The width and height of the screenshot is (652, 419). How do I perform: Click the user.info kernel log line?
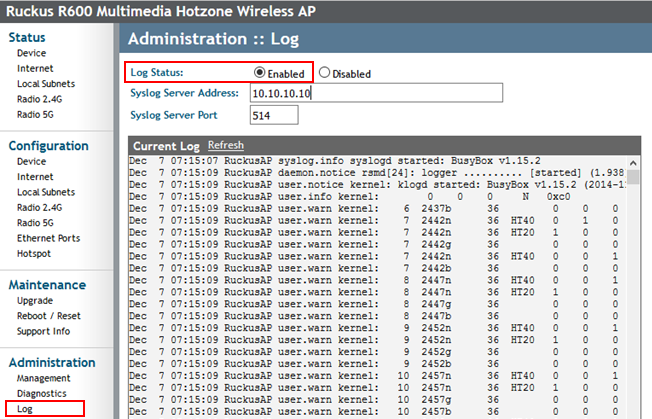[350, 197]
